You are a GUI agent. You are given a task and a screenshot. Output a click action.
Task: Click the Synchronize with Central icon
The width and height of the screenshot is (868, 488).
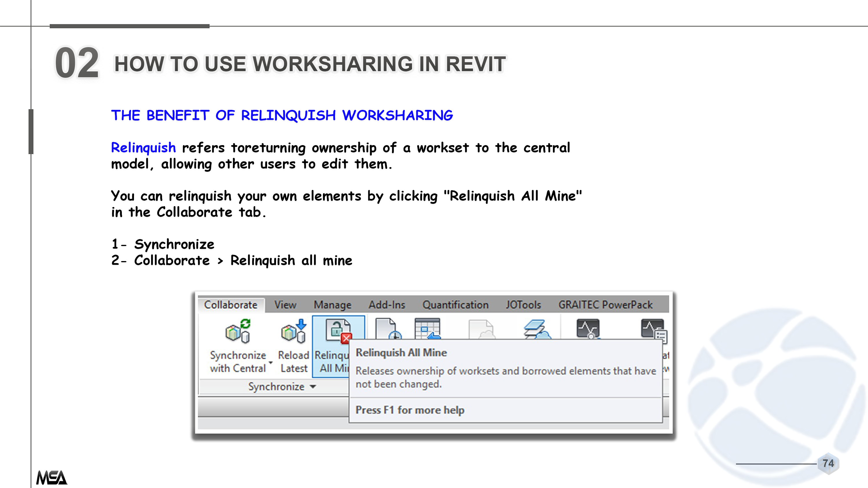tap(238, 331)
